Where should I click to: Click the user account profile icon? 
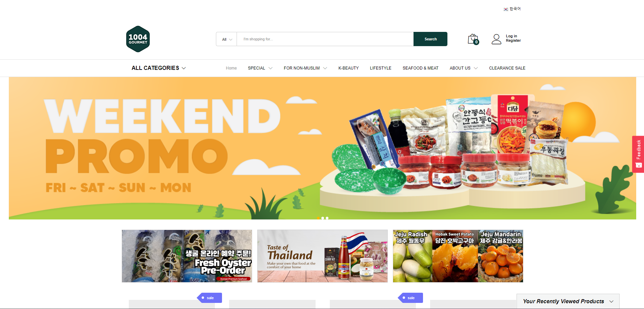point(496,39)
